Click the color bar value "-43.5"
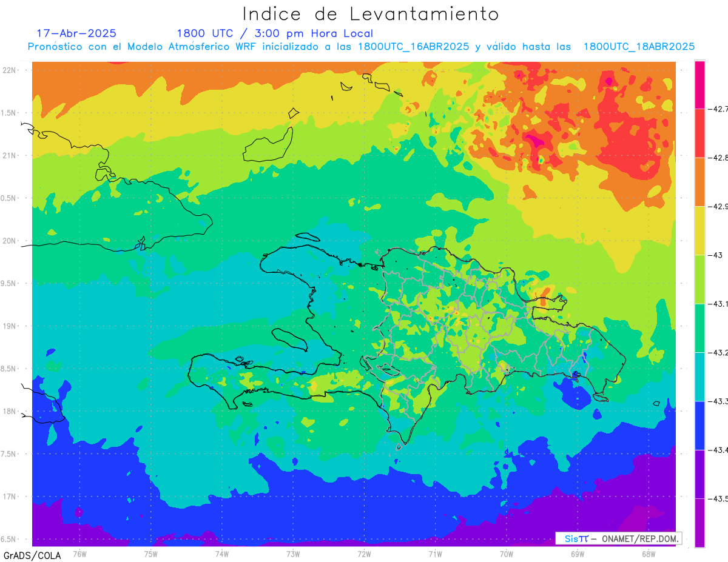This screenshot has width=728, height=562. tap(718, 498)
